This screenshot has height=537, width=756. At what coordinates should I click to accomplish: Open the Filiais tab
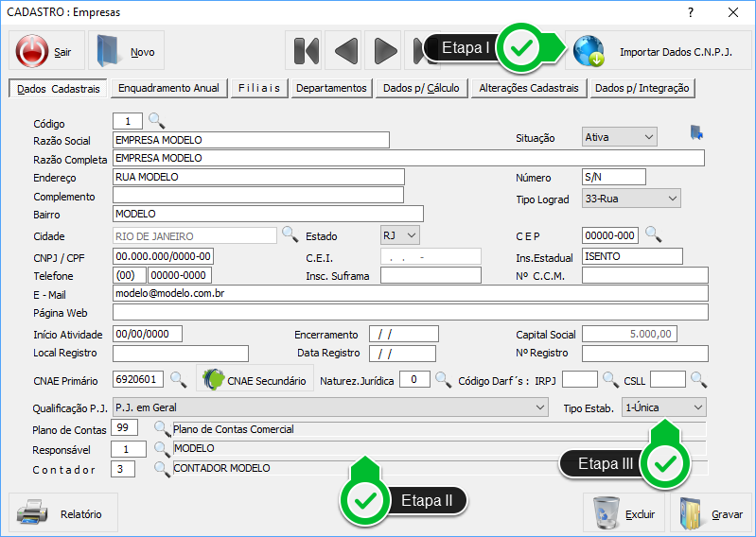tap(259, 88)
